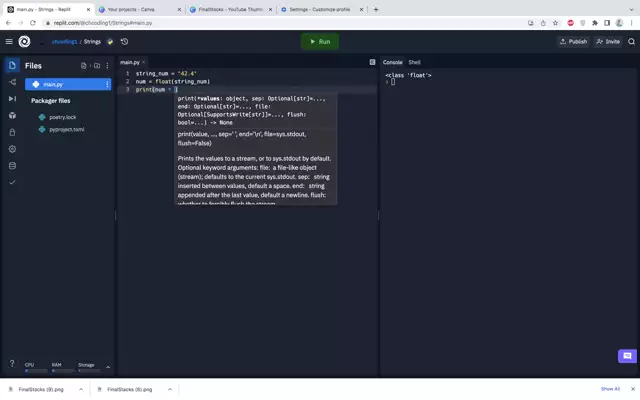
Task: Open the user name breadcrumb link
Action: 64,42
